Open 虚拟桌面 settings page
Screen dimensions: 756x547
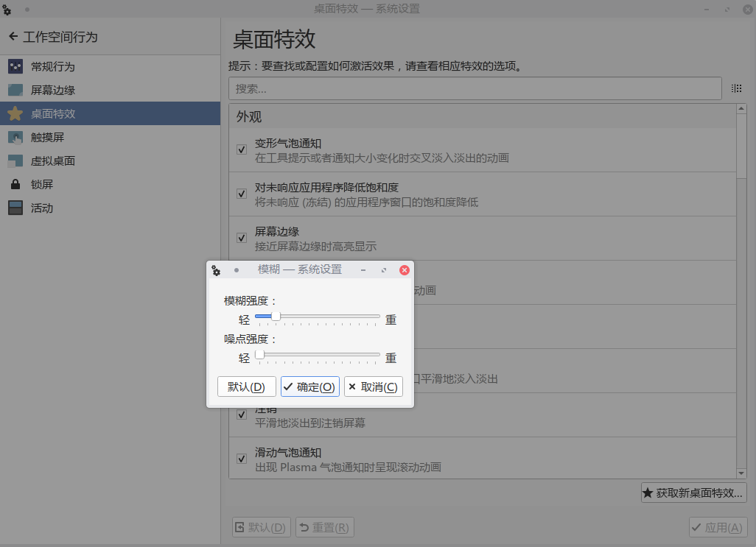pyautogui.click(x=110, y=160)
